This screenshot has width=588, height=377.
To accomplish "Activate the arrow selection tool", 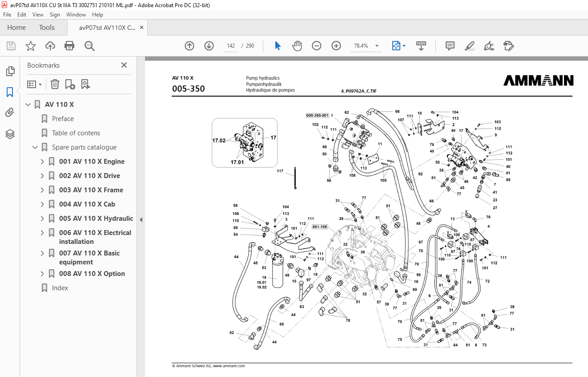I will coord(278,46).
